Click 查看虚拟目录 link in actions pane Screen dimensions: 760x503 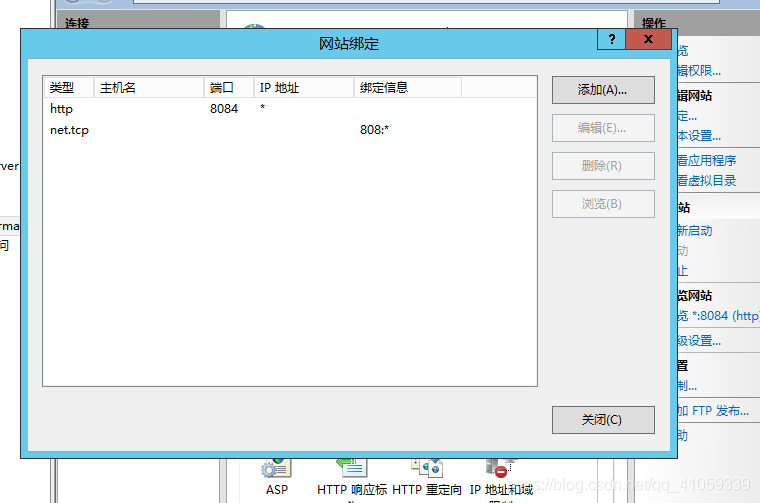[707, 181]
